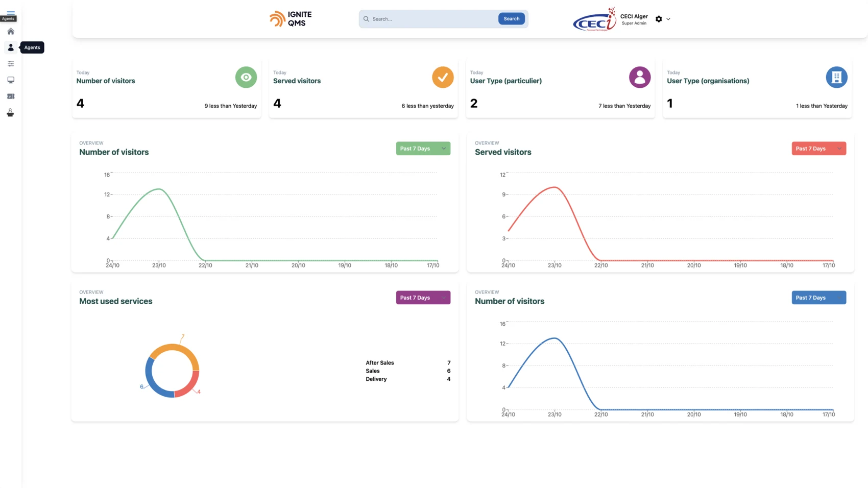Open green Past 7 Days dropdown for Number of visitors
The image size is (868, 488).
click(423, 149)
